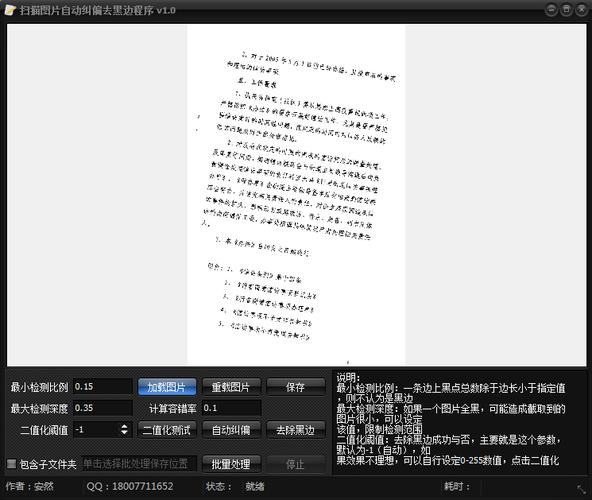592x500 pixels.
Task: Click the 二值化阈值 value field showing -1
Action: coord(96,430)
